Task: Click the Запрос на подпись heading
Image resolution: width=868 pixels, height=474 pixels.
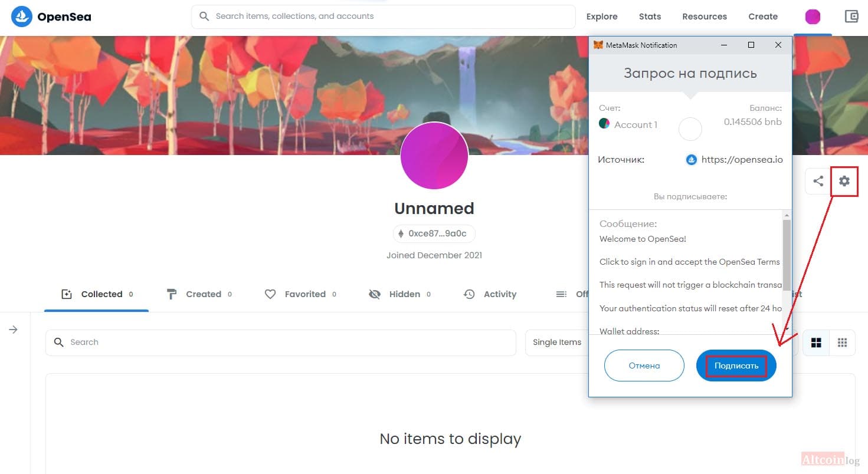Action: 690,74
